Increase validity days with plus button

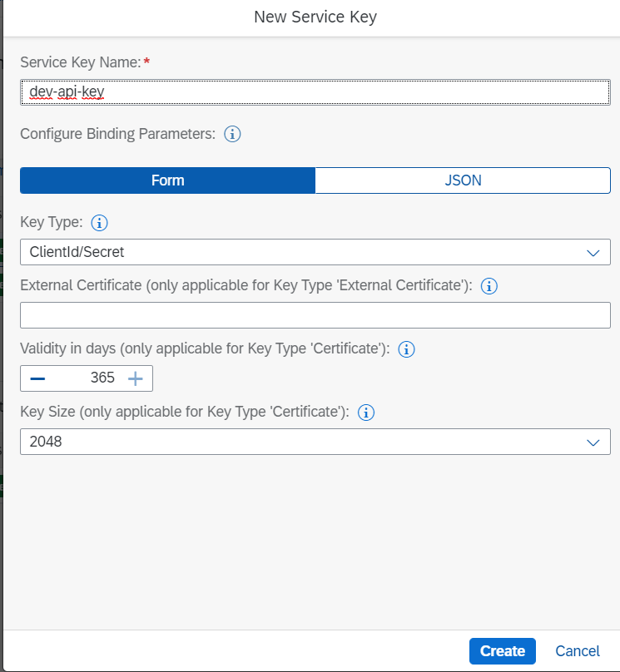click(x=135, y=378)
